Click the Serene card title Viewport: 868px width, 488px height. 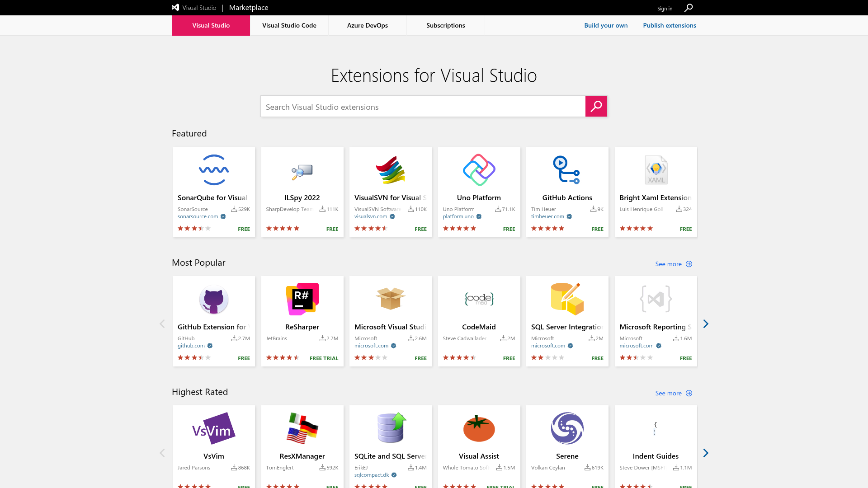click(x=567, y=456)
